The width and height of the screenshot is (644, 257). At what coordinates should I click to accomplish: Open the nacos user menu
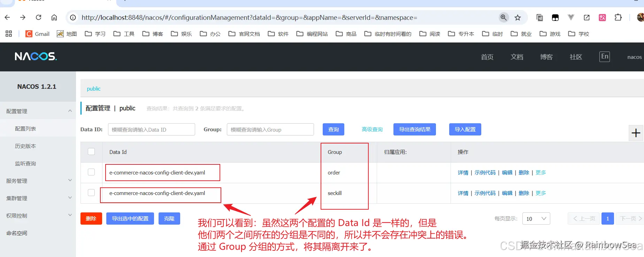tap(634, 57)
